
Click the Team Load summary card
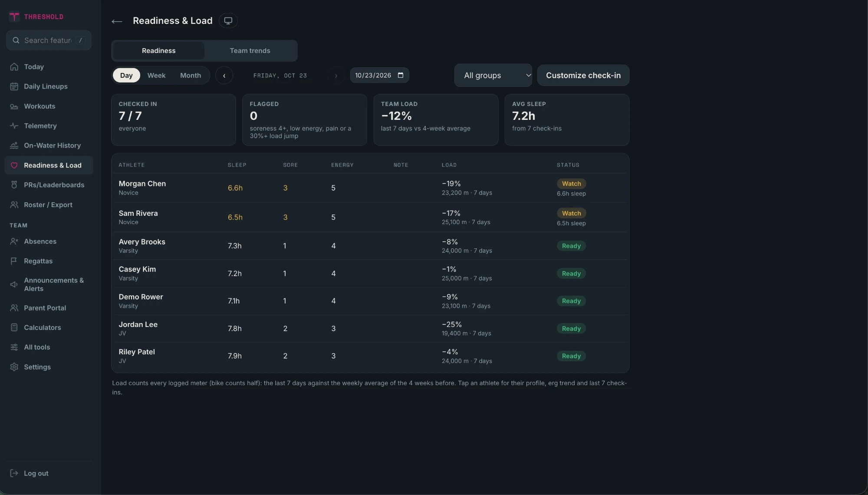coord(436,120)
